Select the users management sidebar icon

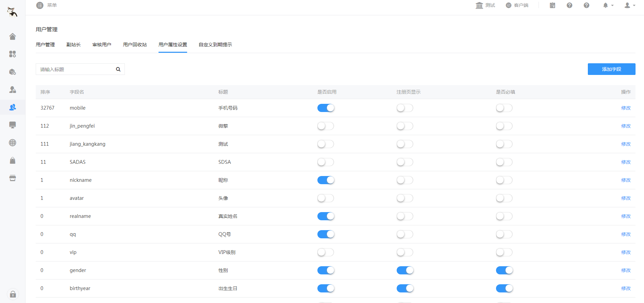pyautogui.click(x=13, y=107)
